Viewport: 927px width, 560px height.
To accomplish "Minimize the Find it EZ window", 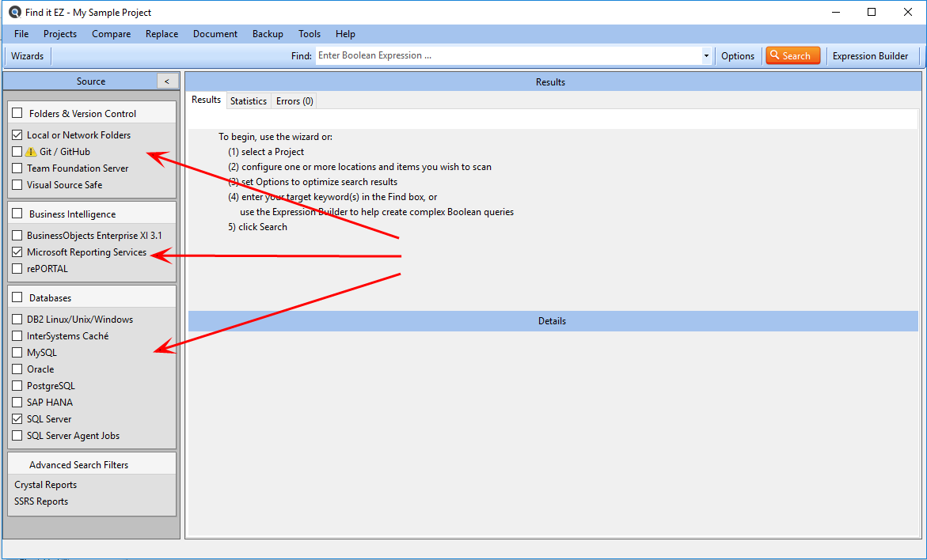I will pyautogui.click(x=835, y=12).
